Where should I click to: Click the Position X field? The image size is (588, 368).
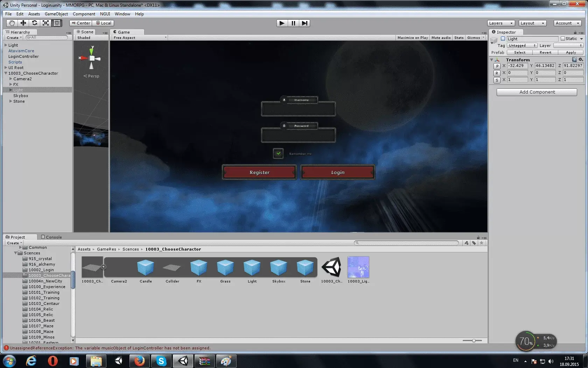pos(517,66)
